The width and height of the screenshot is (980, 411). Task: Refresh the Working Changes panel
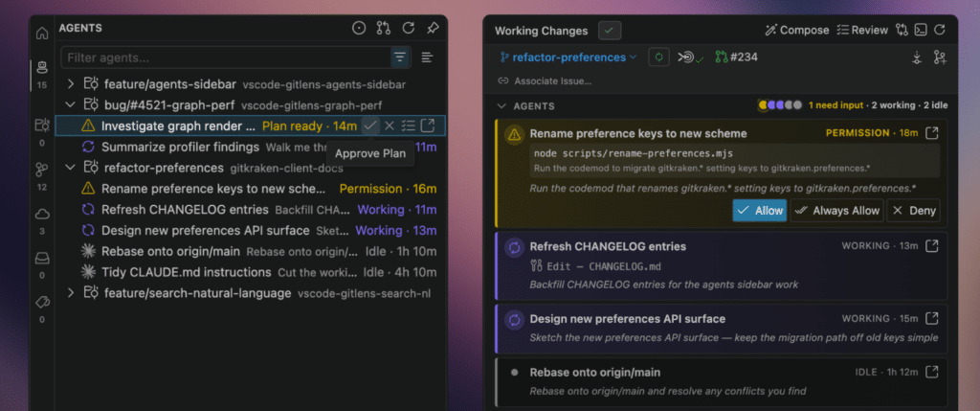click(x=940, y=30)
